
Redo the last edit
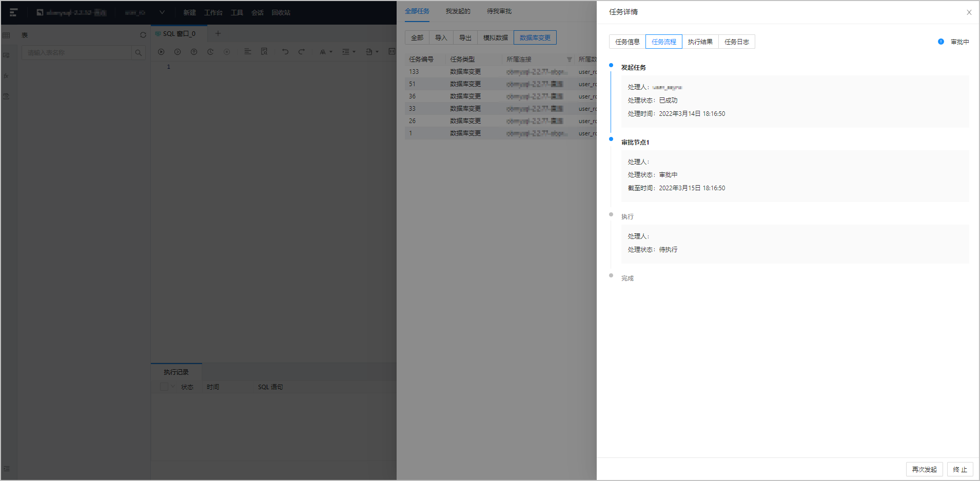(302, 52)
